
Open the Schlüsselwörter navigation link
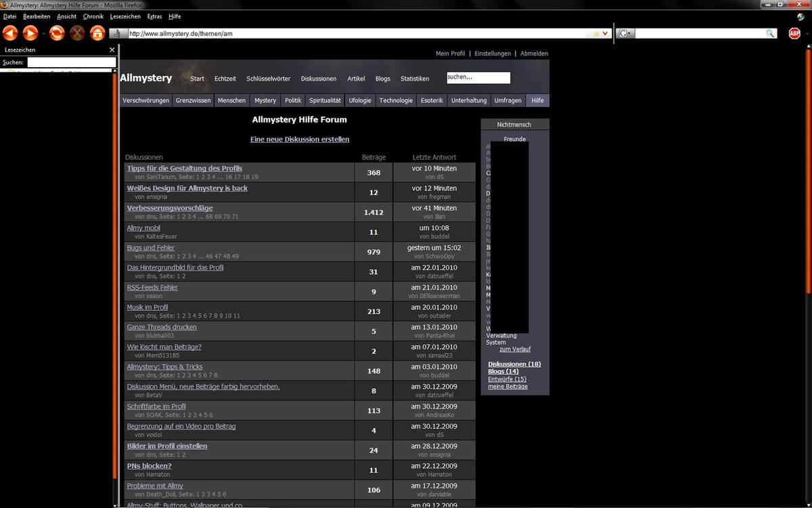[x=268, y=79]
